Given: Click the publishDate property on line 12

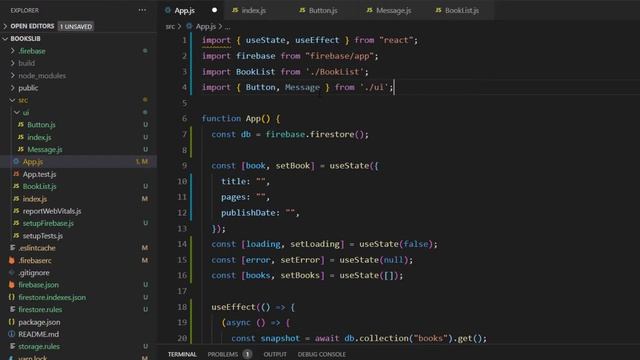Looking at the screenshot, I should tap(248, 213).
